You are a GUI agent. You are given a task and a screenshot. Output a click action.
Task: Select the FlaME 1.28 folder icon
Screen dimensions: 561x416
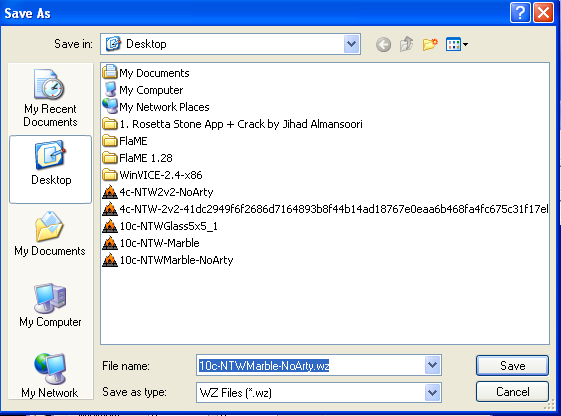(x=110, y=158)
